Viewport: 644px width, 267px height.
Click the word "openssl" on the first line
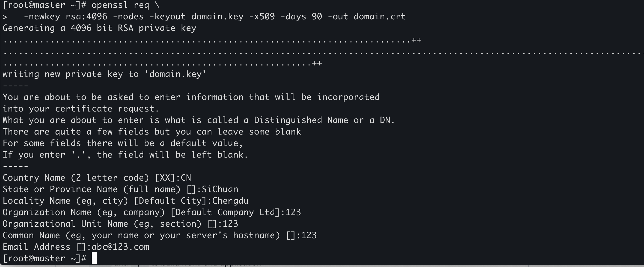click(x=110, y=5)
